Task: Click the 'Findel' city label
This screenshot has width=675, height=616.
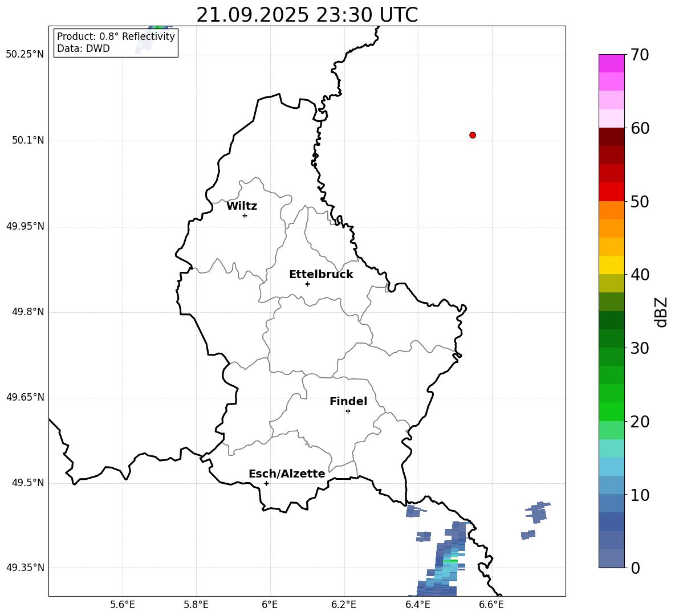Action: pyautogui.click(x=348, y=401)
